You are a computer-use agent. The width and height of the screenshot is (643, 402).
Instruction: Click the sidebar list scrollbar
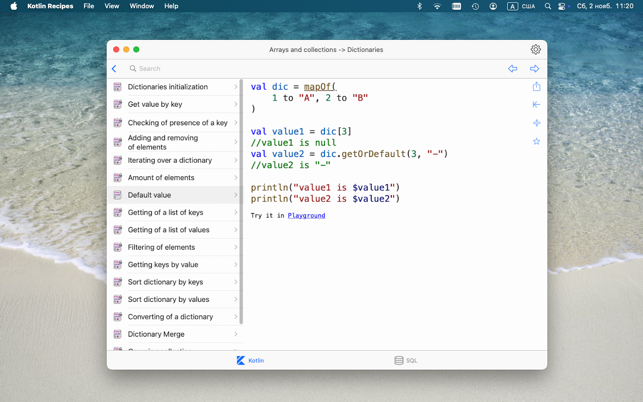[x=242, y=201]
